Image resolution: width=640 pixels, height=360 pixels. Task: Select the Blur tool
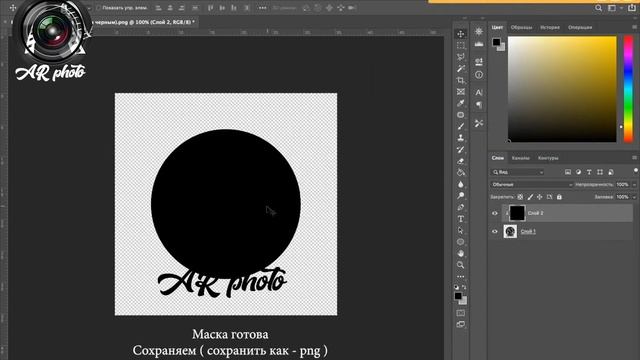coord(461,184)
